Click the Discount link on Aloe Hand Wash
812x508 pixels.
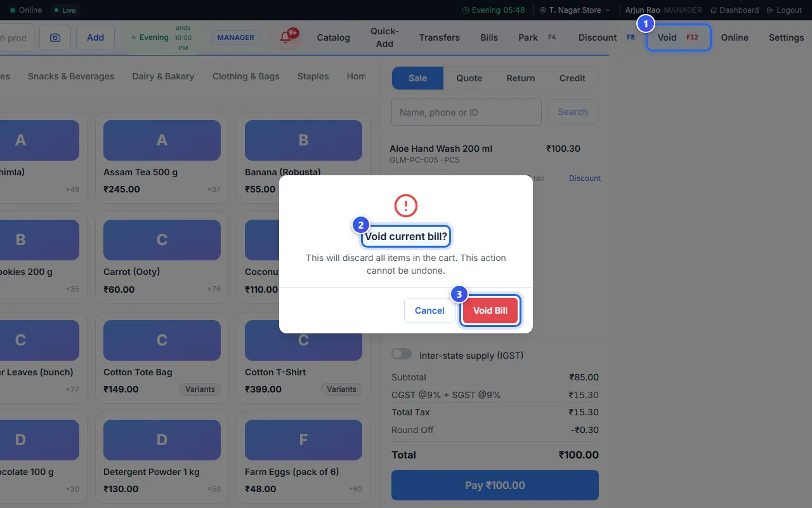tap(585, 178)
